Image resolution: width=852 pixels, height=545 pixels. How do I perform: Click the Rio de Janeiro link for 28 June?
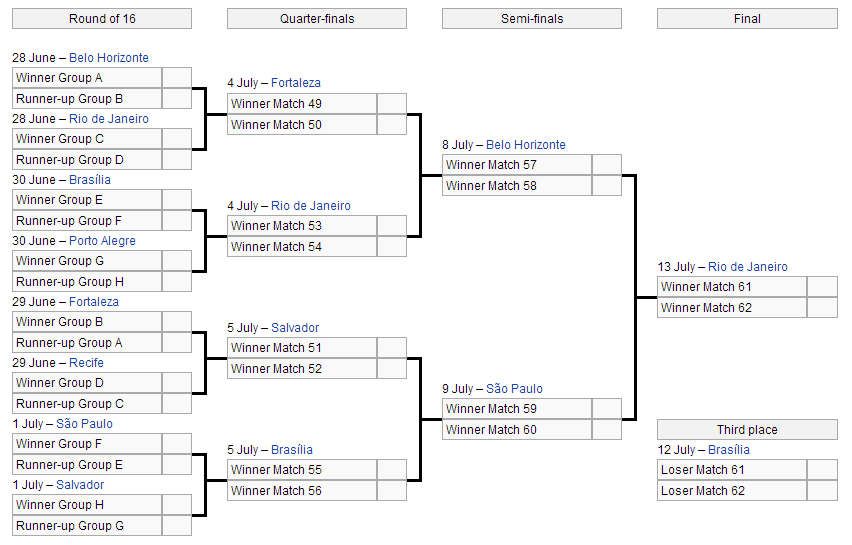pyautogui.click(x=108, y=119)
